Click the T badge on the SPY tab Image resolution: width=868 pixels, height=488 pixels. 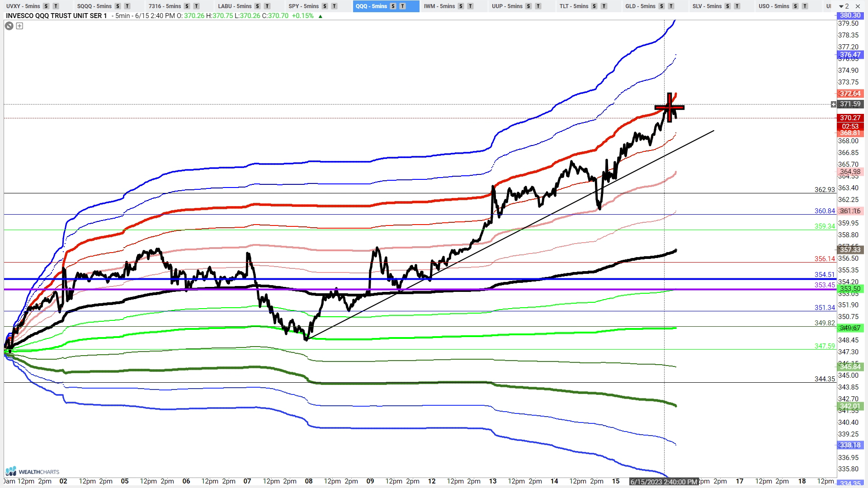coord(334,6)
